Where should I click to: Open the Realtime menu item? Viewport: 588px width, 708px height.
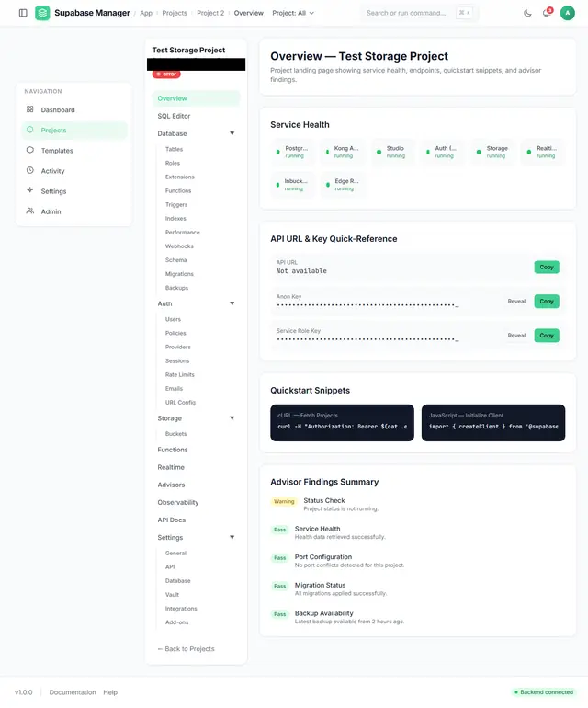(196, 467)
